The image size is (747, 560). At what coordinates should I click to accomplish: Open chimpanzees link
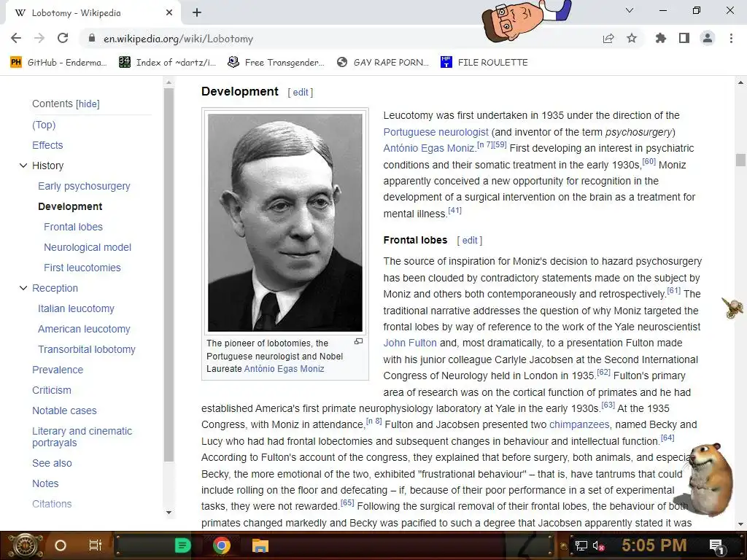pyautogui.click(x=579, y=424)
